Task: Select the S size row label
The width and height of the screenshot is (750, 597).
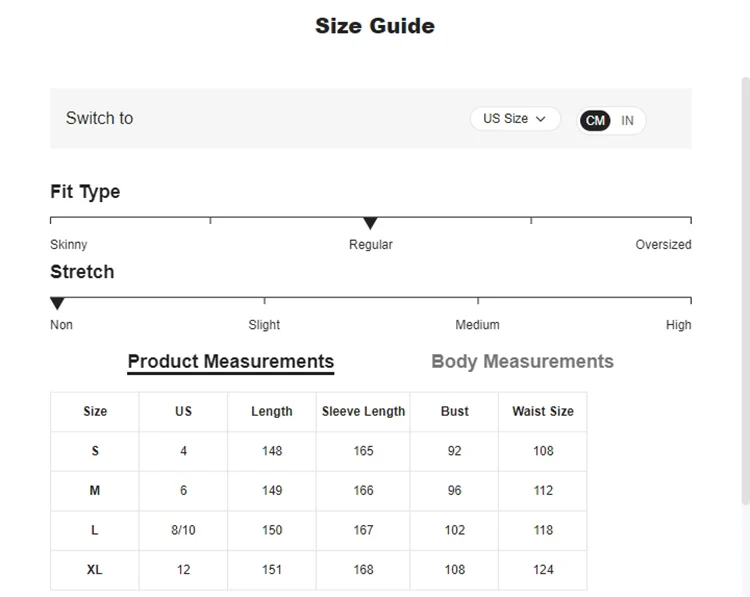Action: click(95, 451)
